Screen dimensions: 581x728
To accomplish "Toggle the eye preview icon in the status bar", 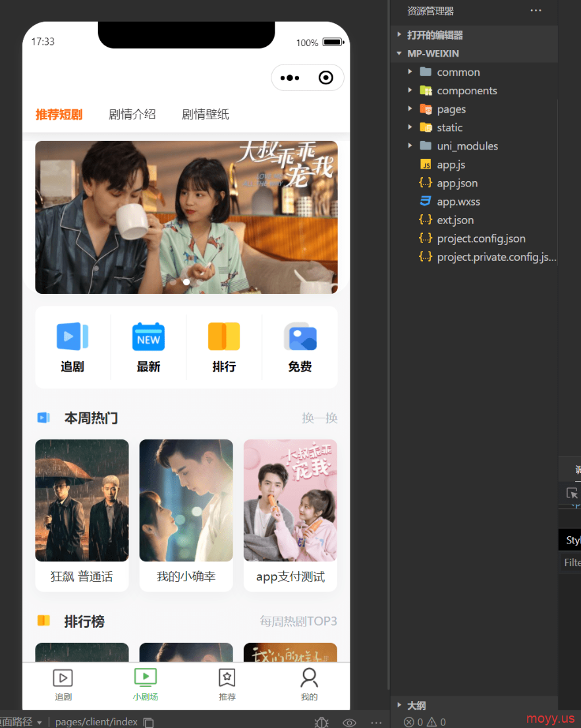I will [349, 723].
